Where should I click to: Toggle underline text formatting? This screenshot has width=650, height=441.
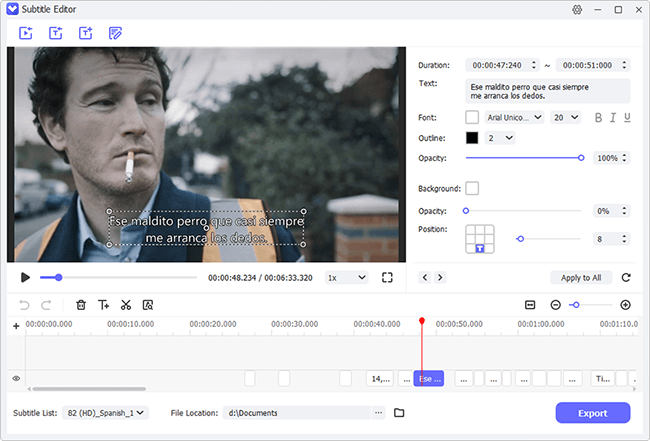627,118
